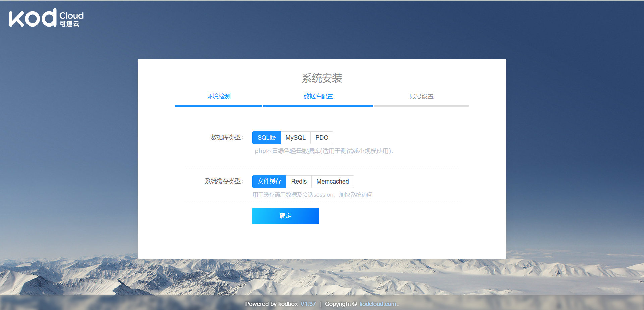Select 文件缓存 as cache type
Screen dimensions: 644x310
point(269,182)
